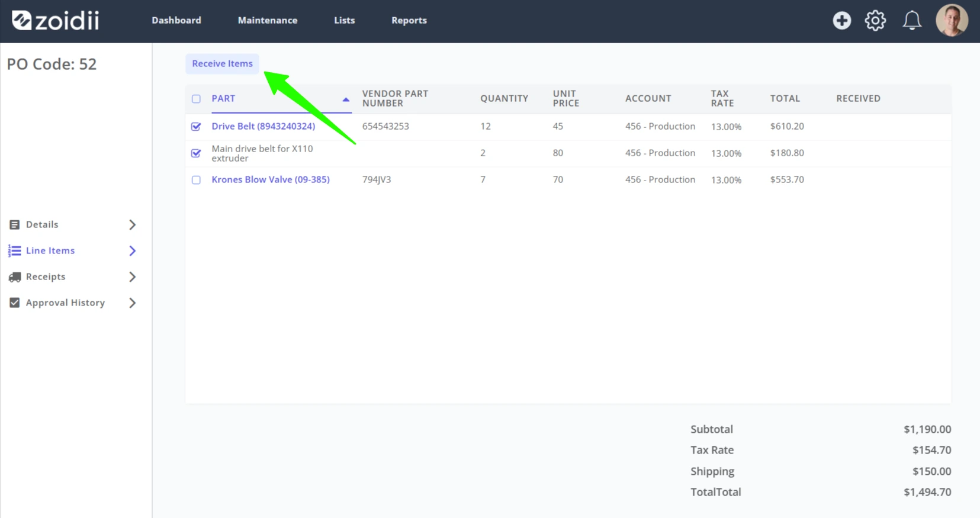Click the Main drive belt for X110 extruder text

coord(262,153)
